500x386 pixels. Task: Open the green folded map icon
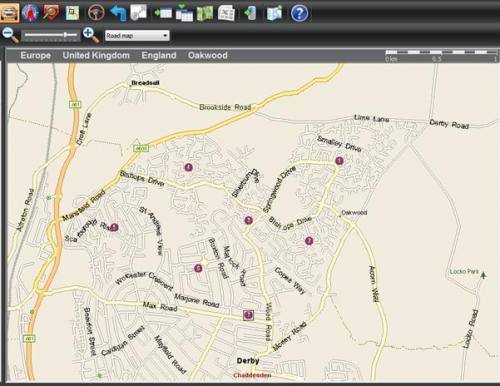[205, 14]
